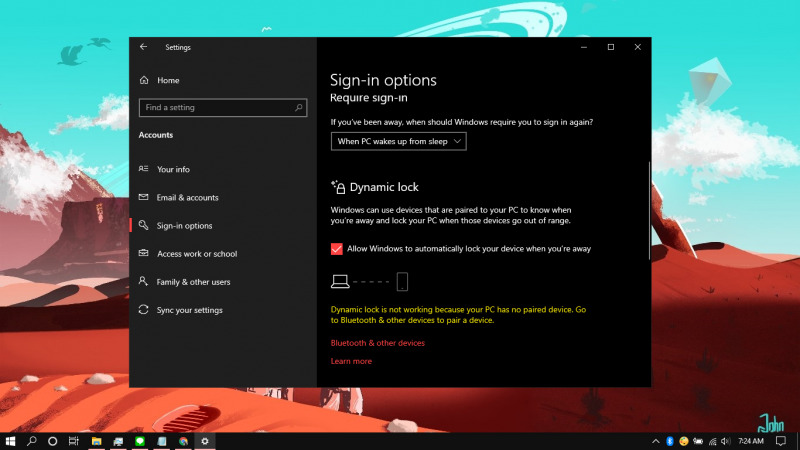800x450 pixels.
Task: Click the emoji face tray icon
Action: pyautogui.click(x=684, y=441)
